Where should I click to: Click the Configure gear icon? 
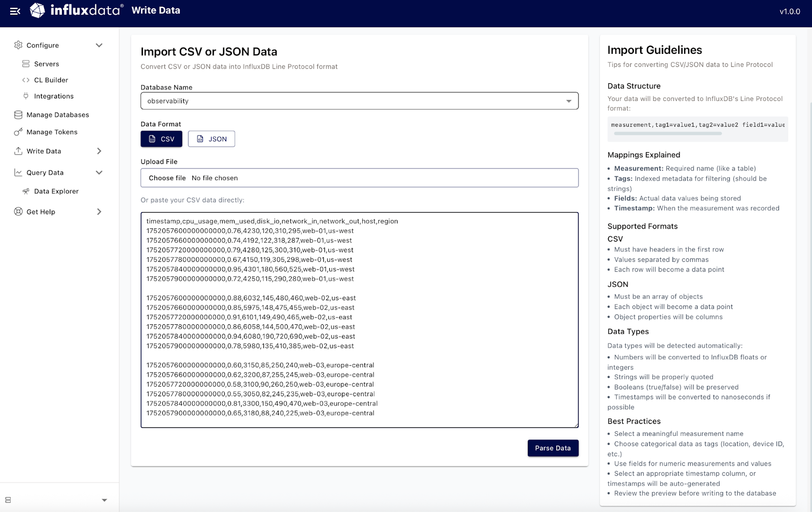pyautogui.click(x=18, y=45)
